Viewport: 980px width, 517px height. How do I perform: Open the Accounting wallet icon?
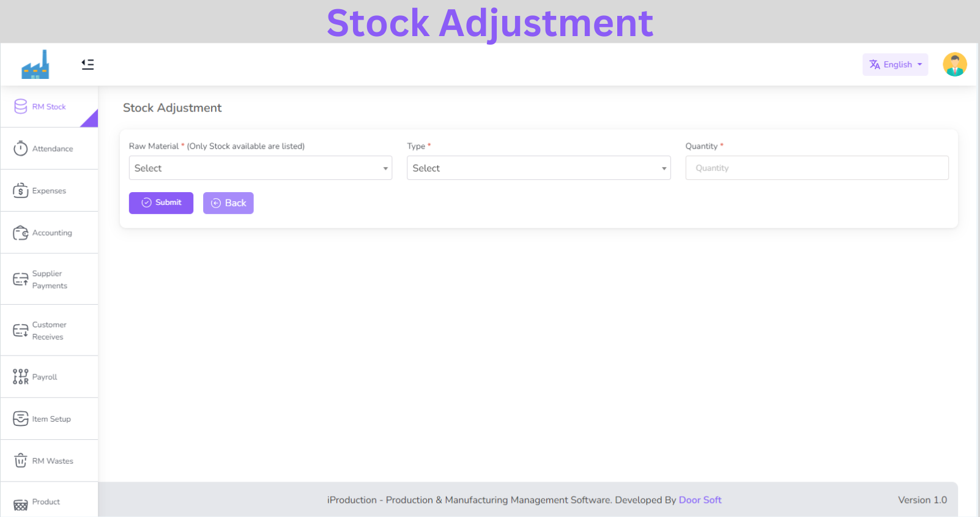click(x=21, y=233)
